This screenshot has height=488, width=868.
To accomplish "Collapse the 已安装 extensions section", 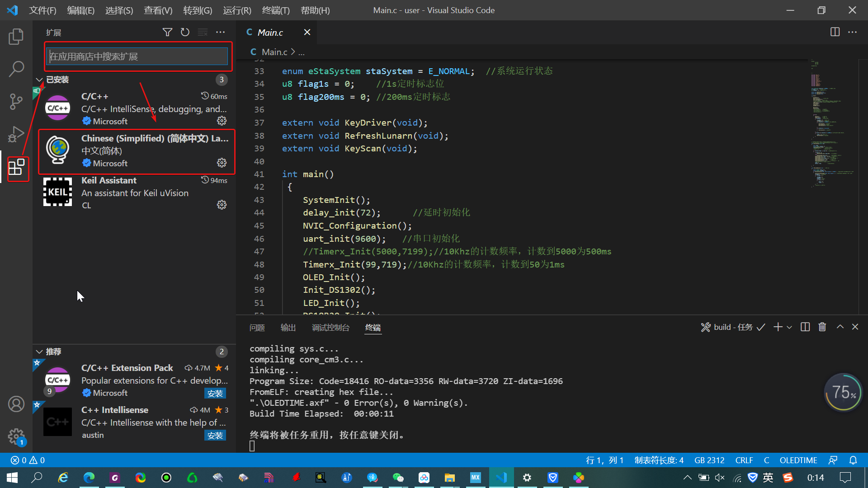I will [39, 80].
